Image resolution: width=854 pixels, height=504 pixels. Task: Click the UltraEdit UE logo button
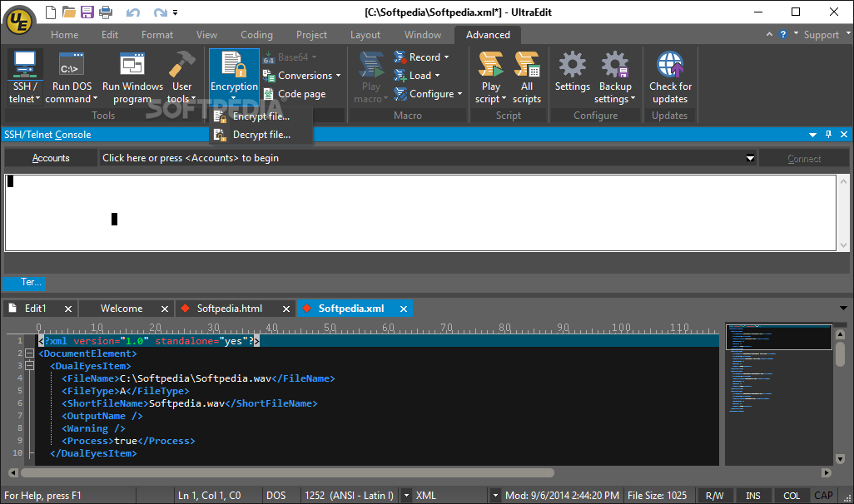click(19, 22)
